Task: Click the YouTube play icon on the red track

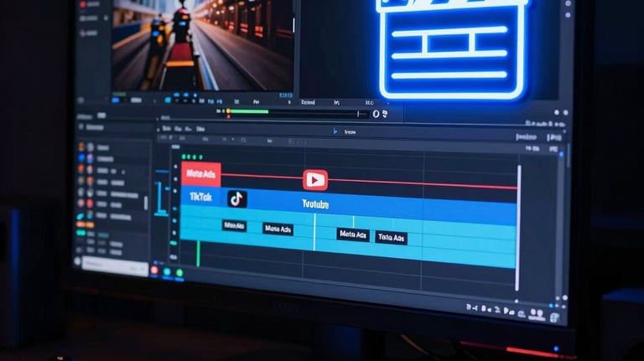Action: [315, 180]
